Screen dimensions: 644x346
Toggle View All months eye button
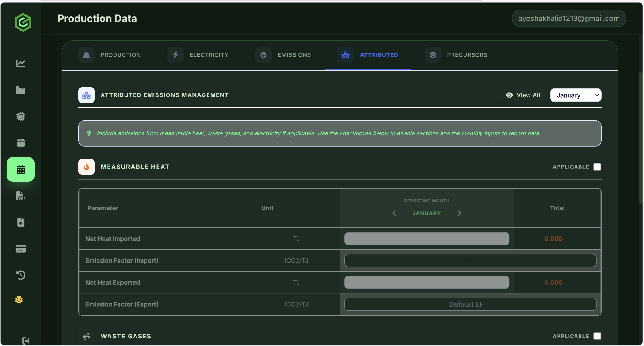tap(523, 95)
